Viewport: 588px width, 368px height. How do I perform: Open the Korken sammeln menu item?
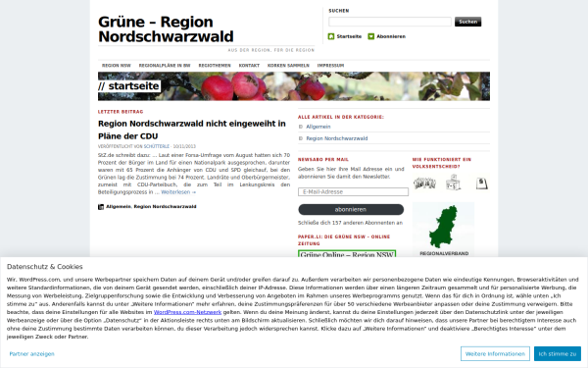[x=288, y=66]
